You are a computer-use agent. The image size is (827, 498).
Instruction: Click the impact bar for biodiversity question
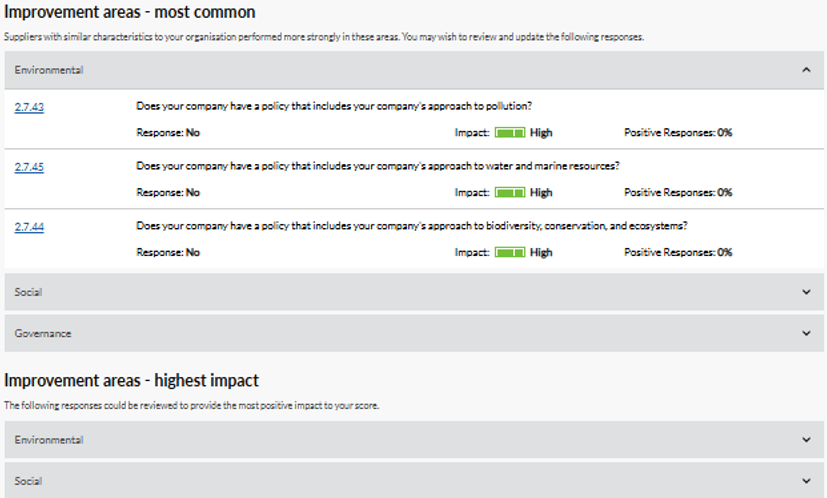pyautogui.click(x=510, y=253)
